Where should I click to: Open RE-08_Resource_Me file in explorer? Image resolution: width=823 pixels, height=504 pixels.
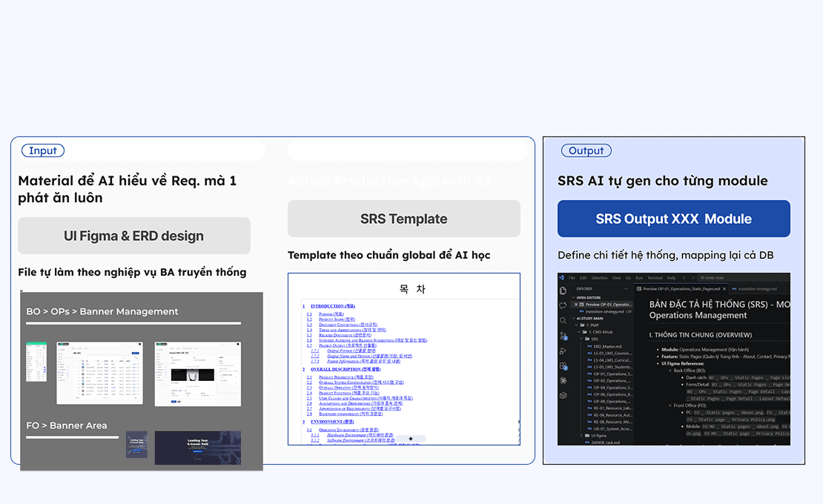tap(609, 422)
